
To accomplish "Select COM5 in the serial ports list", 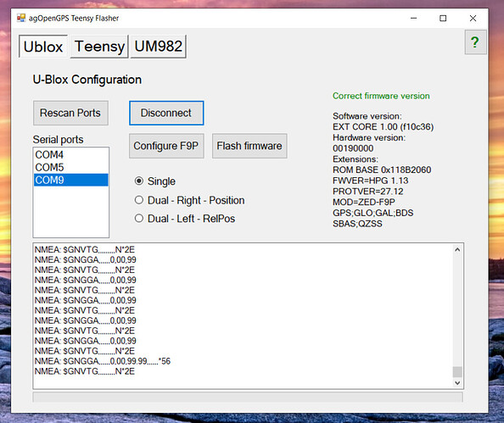I will tap(70, 167).
